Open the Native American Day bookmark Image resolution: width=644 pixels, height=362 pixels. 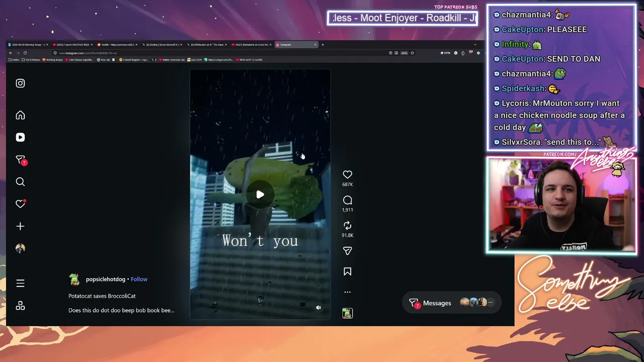click(x=173, y=60)
